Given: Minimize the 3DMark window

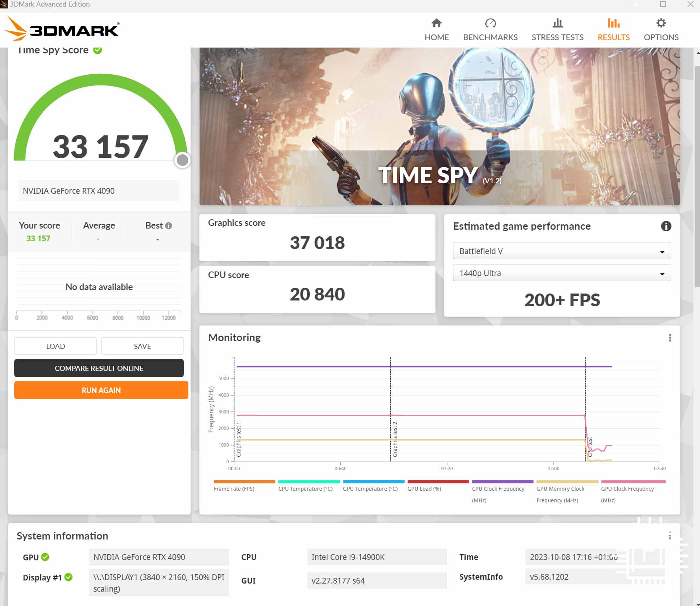Looking at the screenshot, I should point(636,4).
